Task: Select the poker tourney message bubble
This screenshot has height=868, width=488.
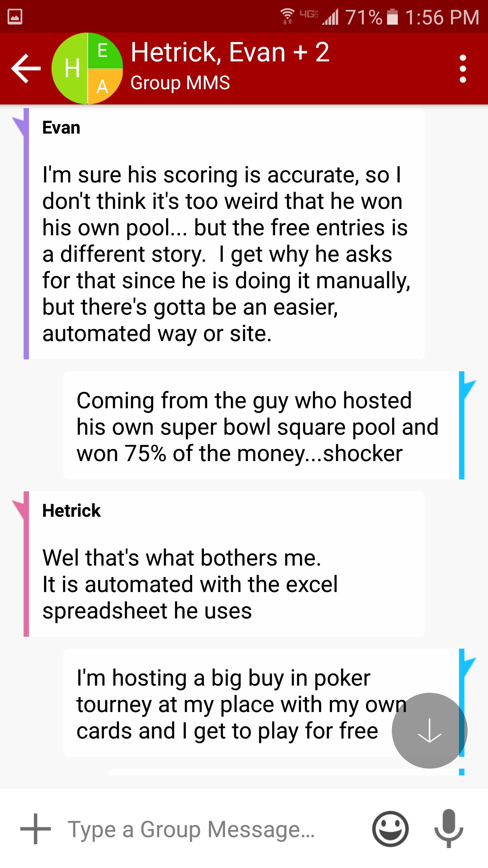Action: click(x=261, y=703)
